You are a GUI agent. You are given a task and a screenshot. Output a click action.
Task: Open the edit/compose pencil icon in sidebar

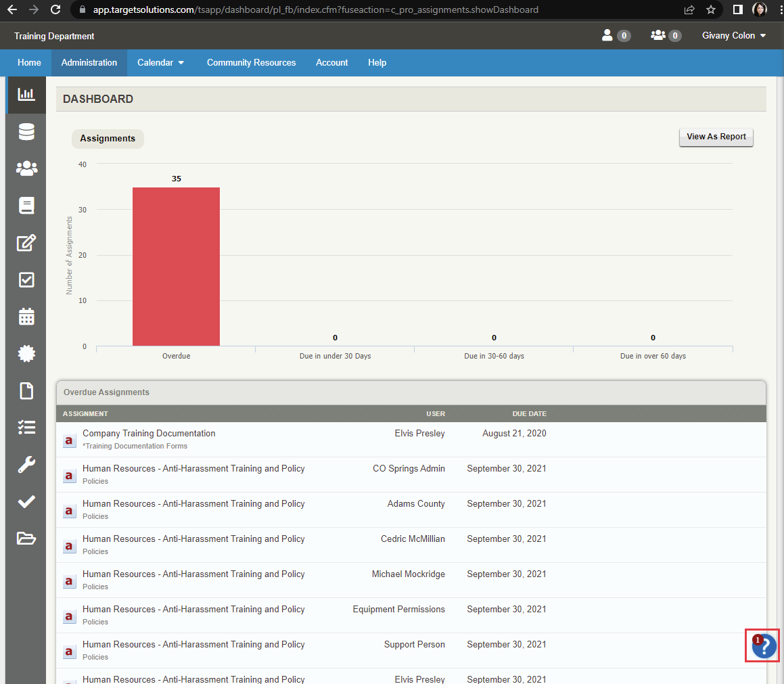[x=26, y=242]
